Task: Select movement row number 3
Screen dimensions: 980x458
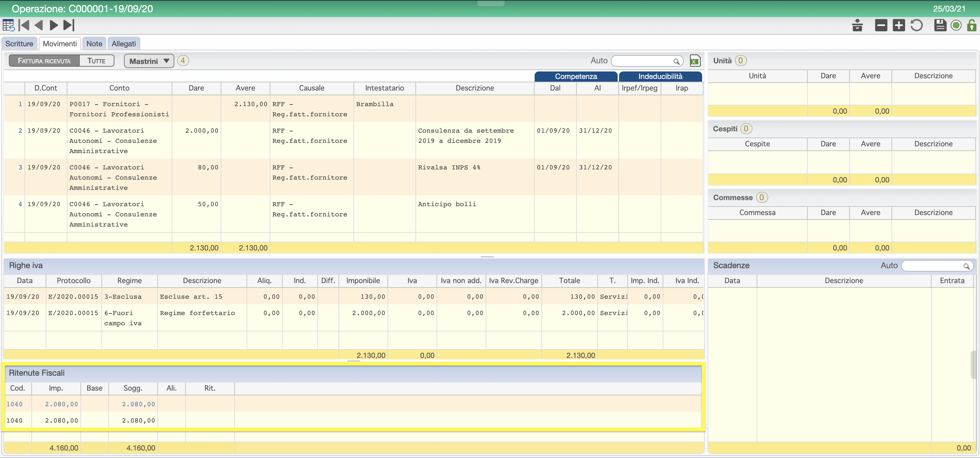Action: point(20,168)
